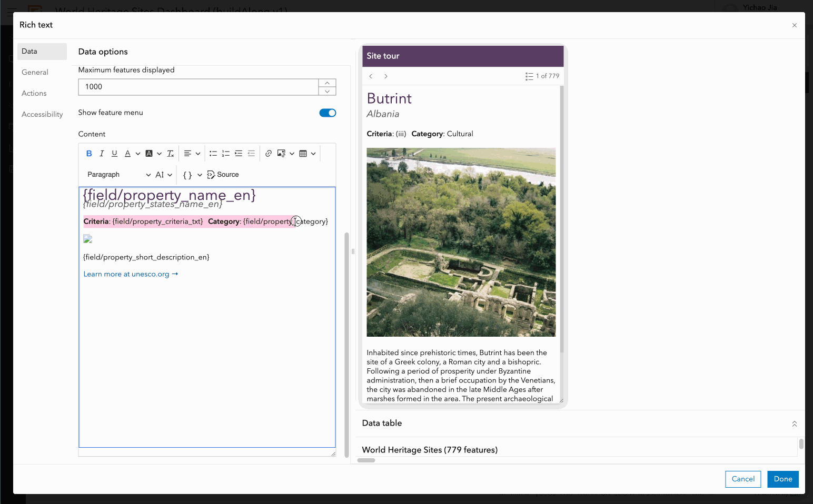
Task: Click the Done button
Action: [783, 479]
